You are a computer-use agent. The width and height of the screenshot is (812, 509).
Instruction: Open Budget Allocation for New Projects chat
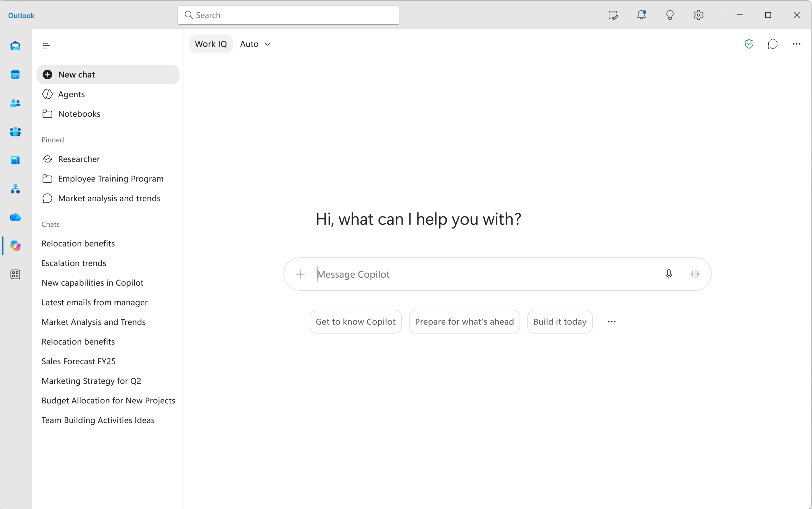click(108, 400)
